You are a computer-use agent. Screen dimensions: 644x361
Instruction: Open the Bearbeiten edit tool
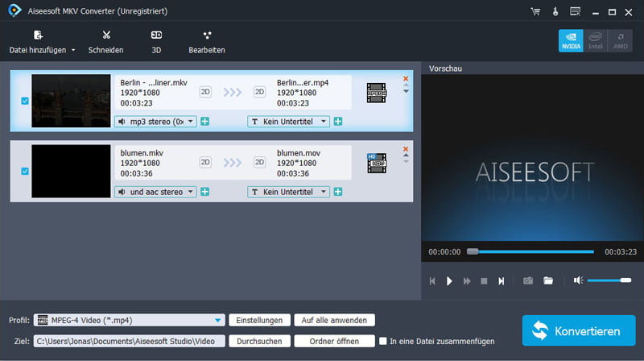pyautogui.click(x=207, y=43)
